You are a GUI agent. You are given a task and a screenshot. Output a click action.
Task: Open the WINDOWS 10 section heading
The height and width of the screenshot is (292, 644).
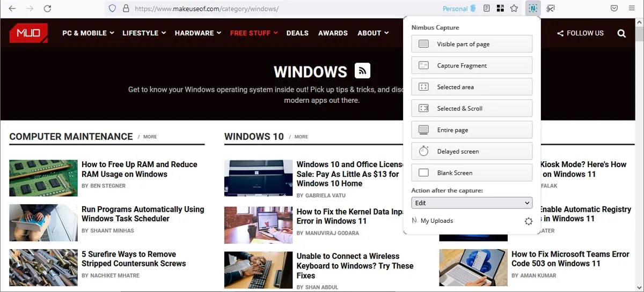pos(254,137)
